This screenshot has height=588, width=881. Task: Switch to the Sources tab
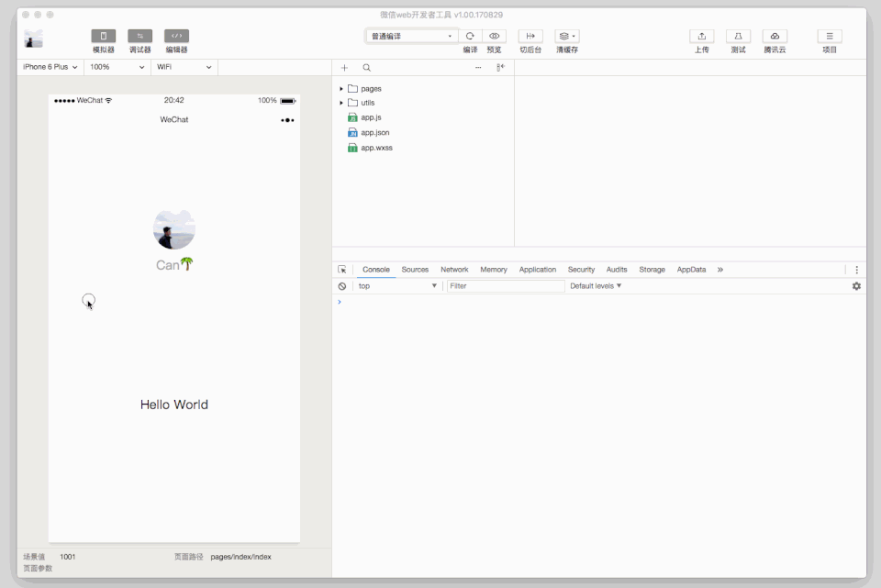pos(415,270)
